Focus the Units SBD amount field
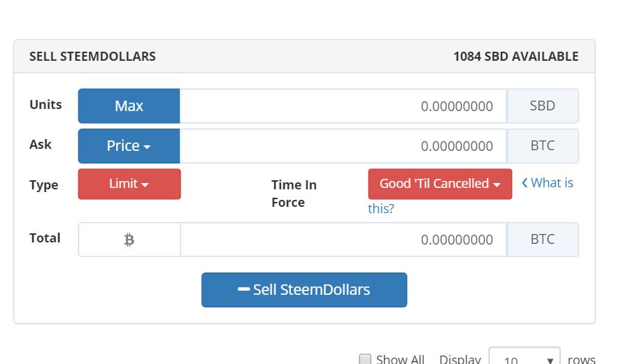 pos(343,106)
